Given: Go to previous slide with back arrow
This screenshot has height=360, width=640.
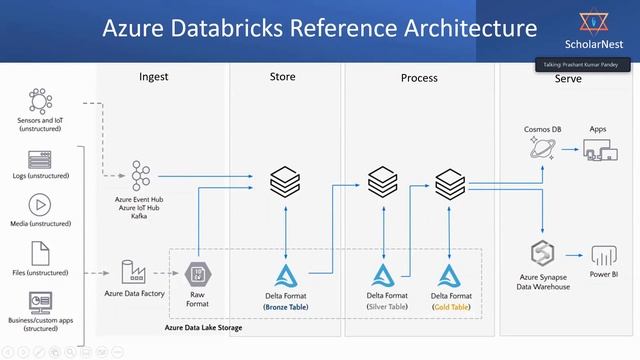Looking at the screenshot, I should 7,352.
